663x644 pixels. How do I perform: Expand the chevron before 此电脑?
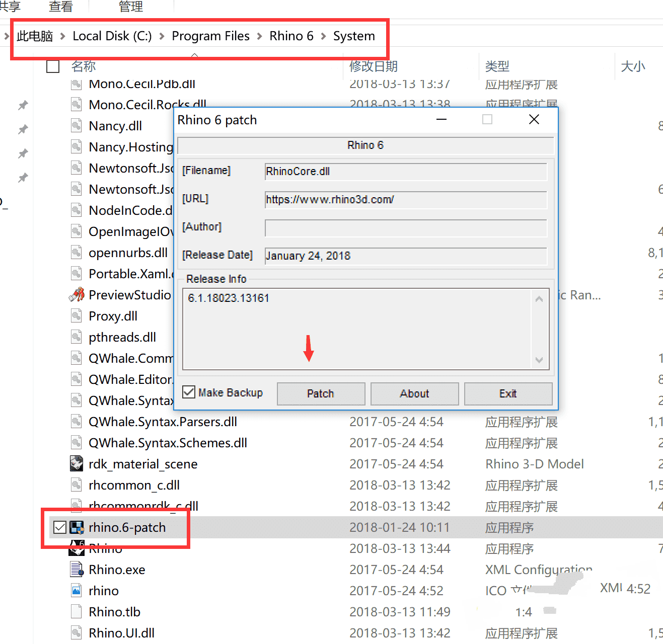(7, 36)
